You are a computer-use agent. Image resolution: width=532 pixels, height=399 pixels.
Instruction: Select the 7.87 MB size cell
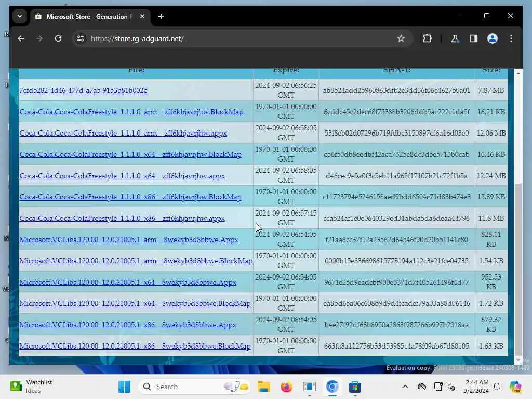coord(491,90)
